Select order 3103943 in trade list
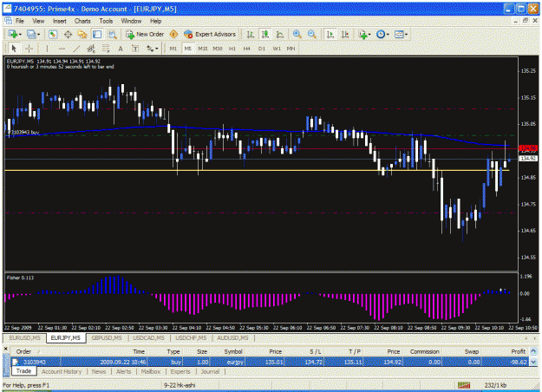This screenshot has width=542, height=392. click(x=269, y=362)
